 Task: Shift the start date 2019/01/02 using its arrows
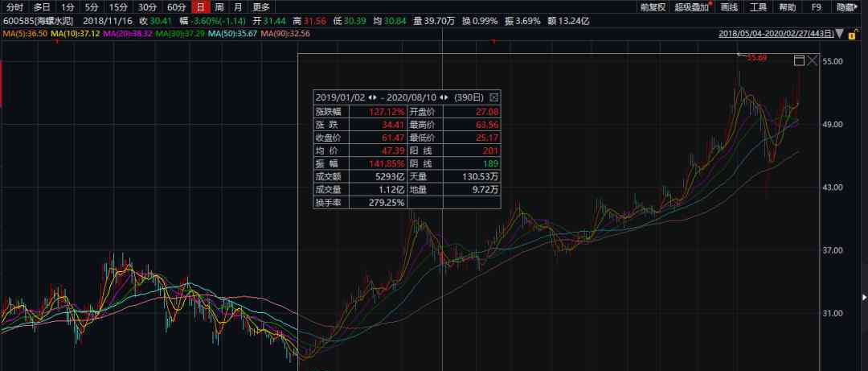click(372, 97)
